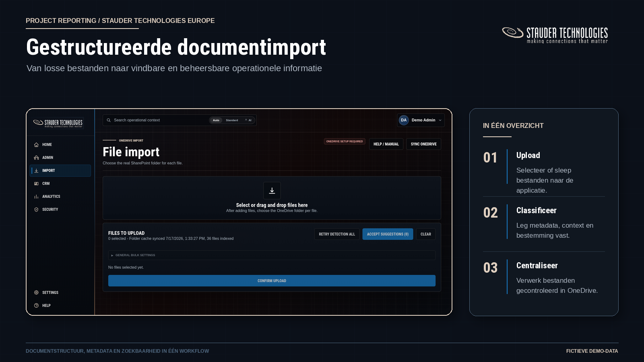Click step 01 'Upload' heading
This screenshot has width=644, height=362.
coord(528,155)
